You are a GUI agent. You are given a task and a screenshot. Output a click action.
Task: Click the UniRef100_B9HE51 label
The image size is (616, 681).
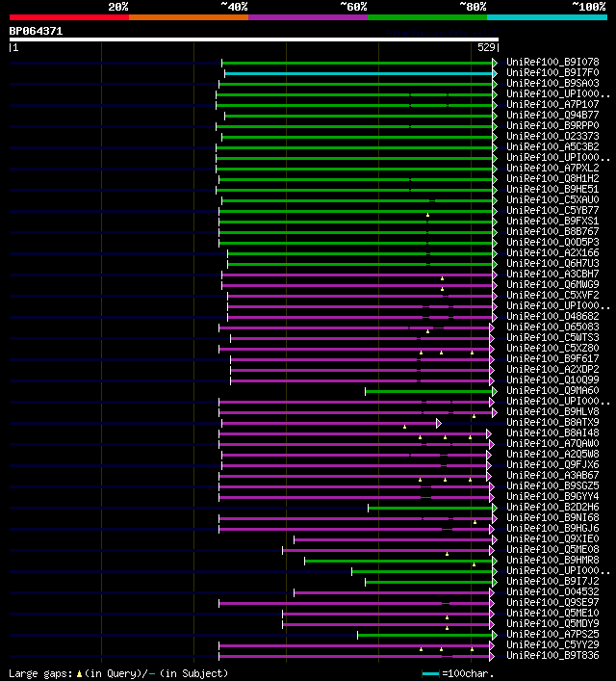552,190
